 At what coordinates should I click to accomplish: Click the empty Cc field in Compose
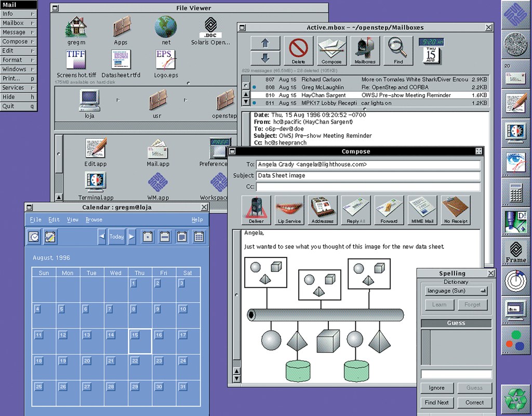368,187
